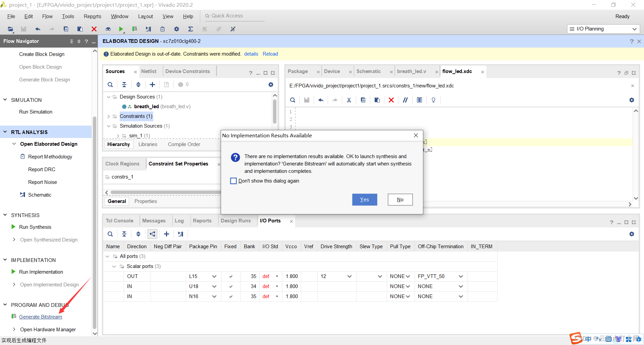Open the I/O Ports panel settings gear
644x345 pixels.
coord(632,234)
